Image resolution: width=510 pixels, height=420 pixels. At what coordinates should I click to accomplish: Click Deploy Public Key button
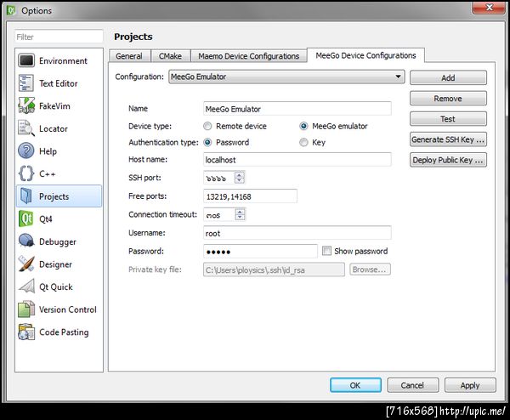pyautogui.click(x=448, y=160)
